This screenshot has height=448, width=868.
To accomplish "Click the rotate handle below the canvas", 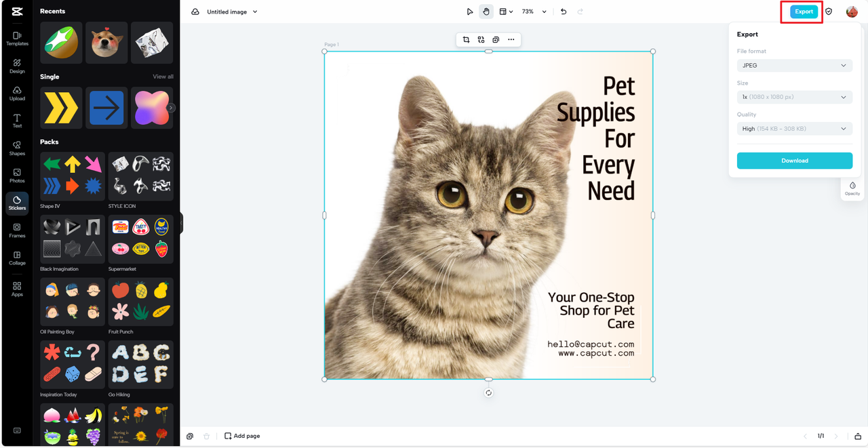I will point(488,393).
